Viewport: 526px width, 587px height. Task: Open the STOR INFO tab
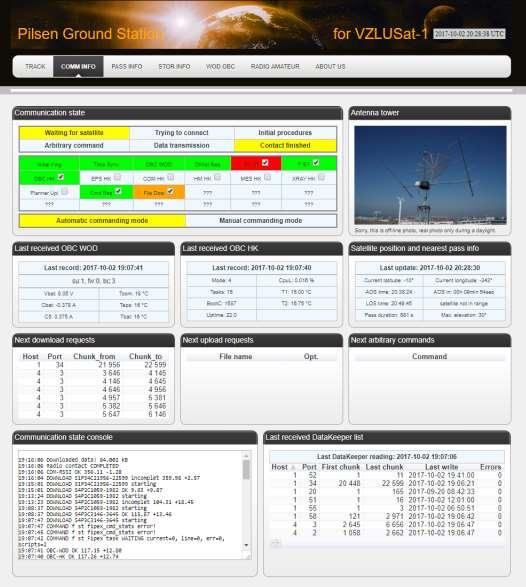click(x=174, y=67)
